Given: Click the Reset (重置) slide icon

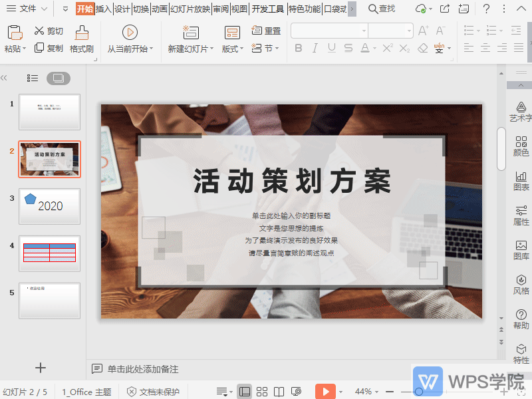Looking at the screenshot, I should [x=273, y=30].
